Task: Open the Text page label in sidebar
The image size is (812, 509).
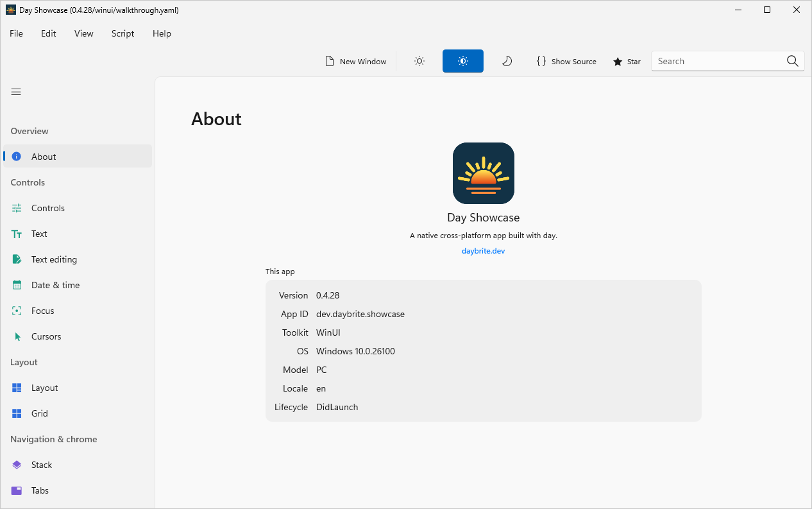Action: 39,234
